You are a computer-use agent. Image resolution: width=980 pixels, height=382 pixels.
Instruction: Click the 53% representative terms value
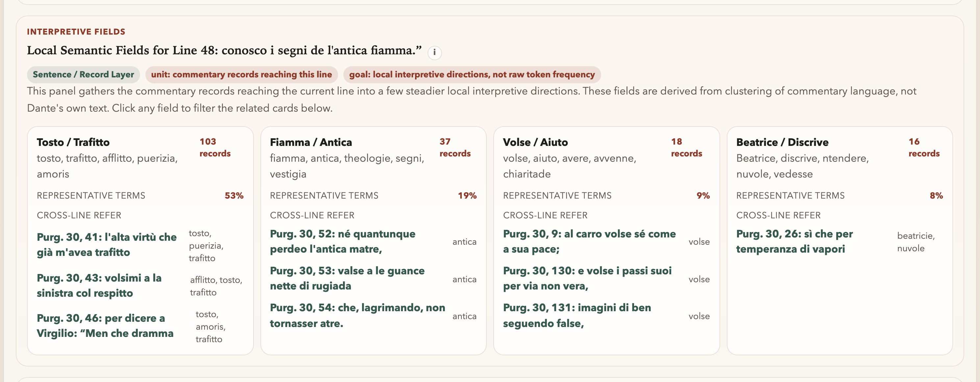pos(233,195)
